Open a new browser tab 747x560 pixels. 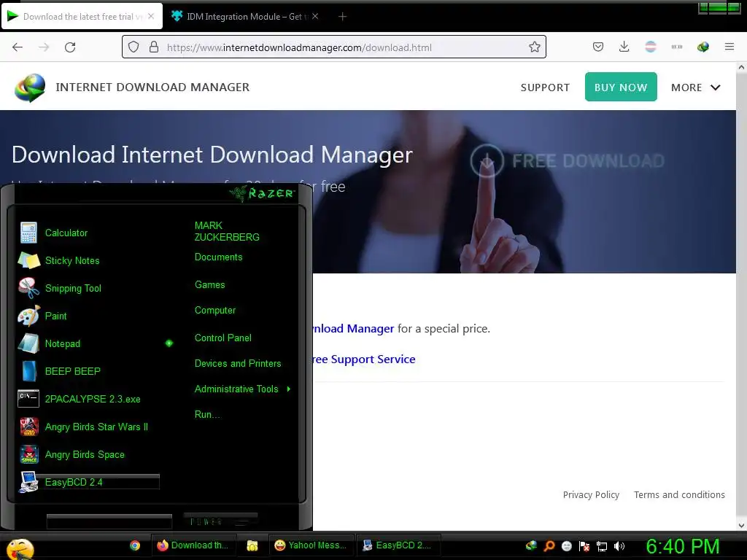pos(342,17)
